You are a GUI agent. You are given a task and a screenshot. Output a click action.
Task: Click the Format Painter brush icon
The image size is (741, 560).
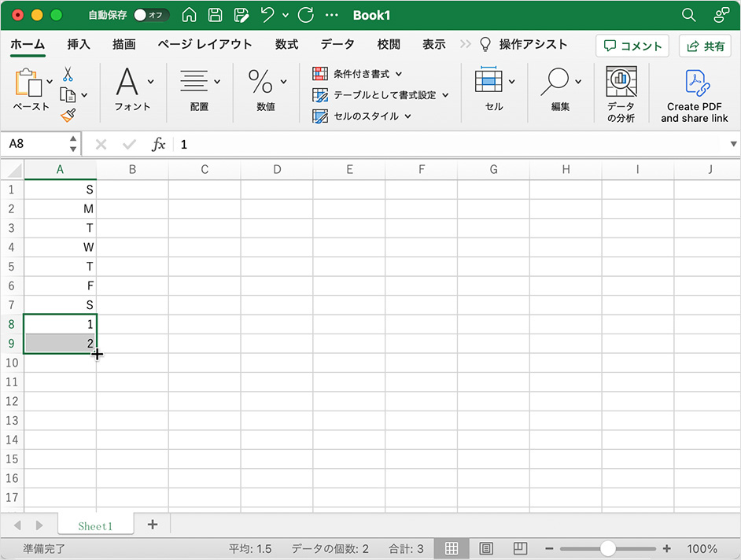click(68, 116)
